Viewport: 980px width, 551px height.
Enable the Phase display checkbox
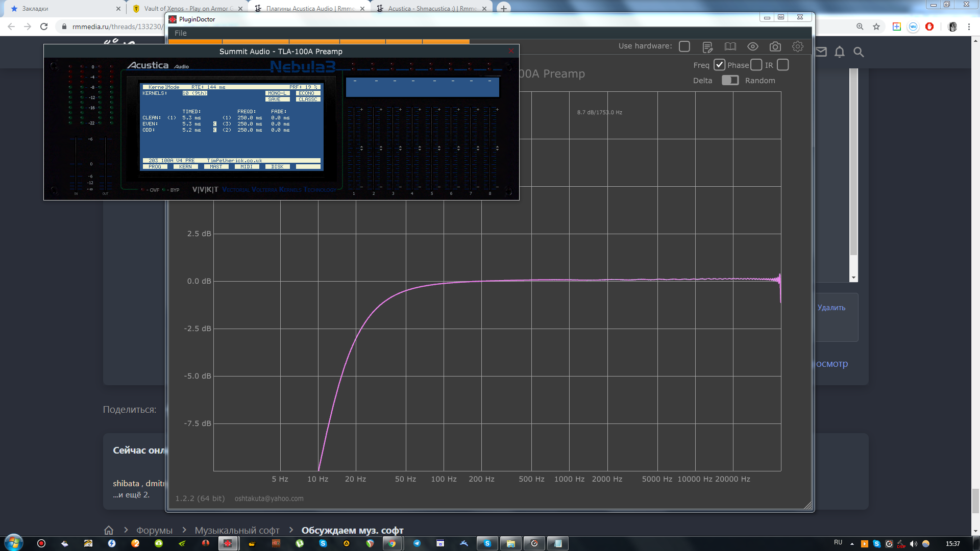tap(756, 65)
